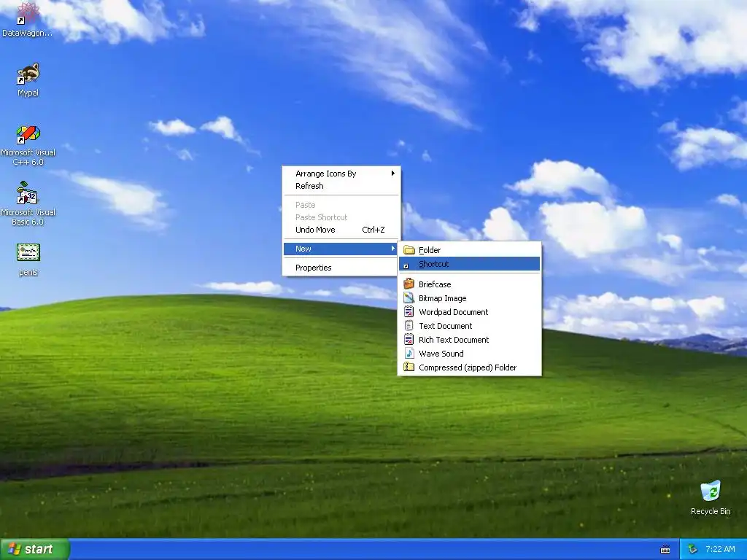Click the Folder label in New submenu
The width and height of the screenshot is (747, 560).
click(x=430, y=250)
